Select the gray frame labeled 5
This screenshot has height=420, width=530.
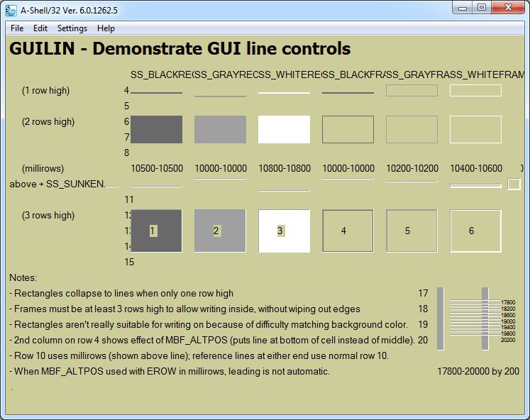(412, 231)
